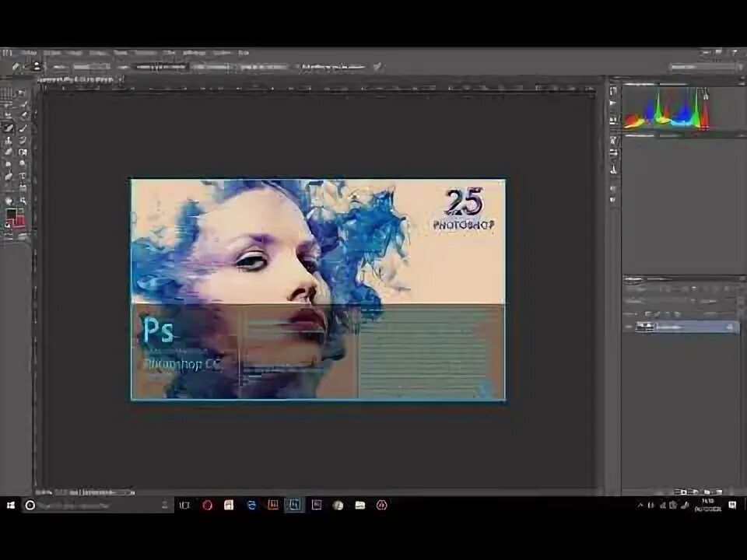747x560 pixels.
Task: Click the Histogram panel tab
Action: (x=638, y=84)
